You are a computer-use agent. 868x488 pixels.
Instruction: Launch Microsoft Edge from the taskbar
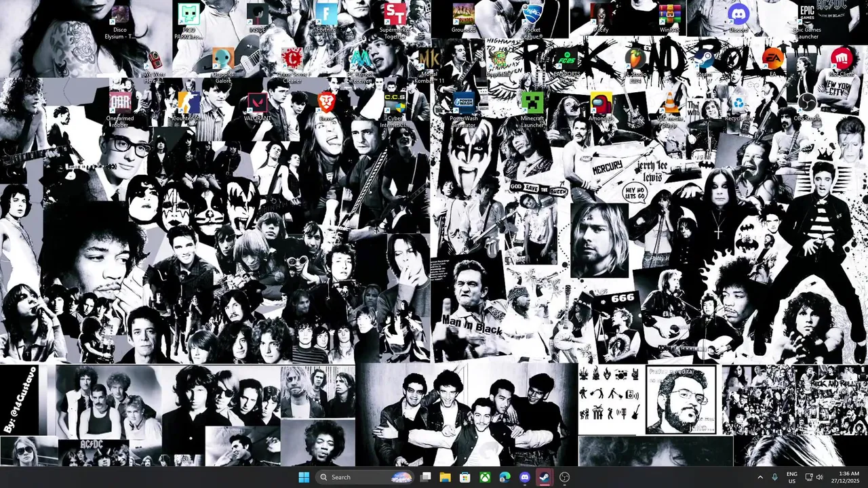(x=505, y=477)
